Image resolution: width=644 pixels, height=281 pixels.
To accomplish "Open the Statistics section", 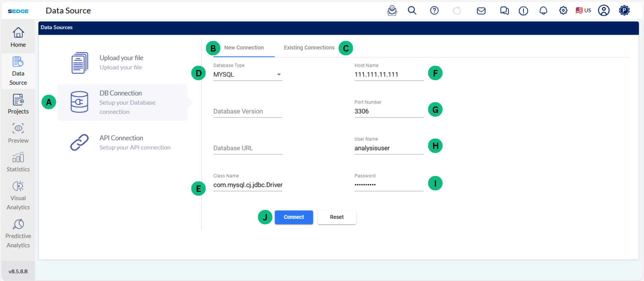I will tap(18, 162).
